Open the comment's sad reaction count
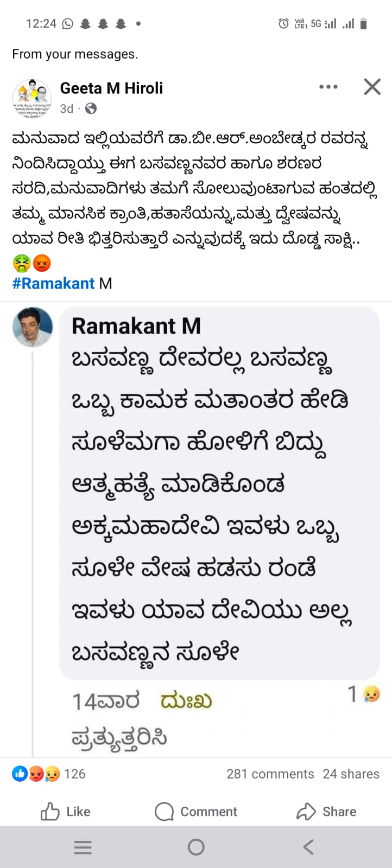 (364, 694)
